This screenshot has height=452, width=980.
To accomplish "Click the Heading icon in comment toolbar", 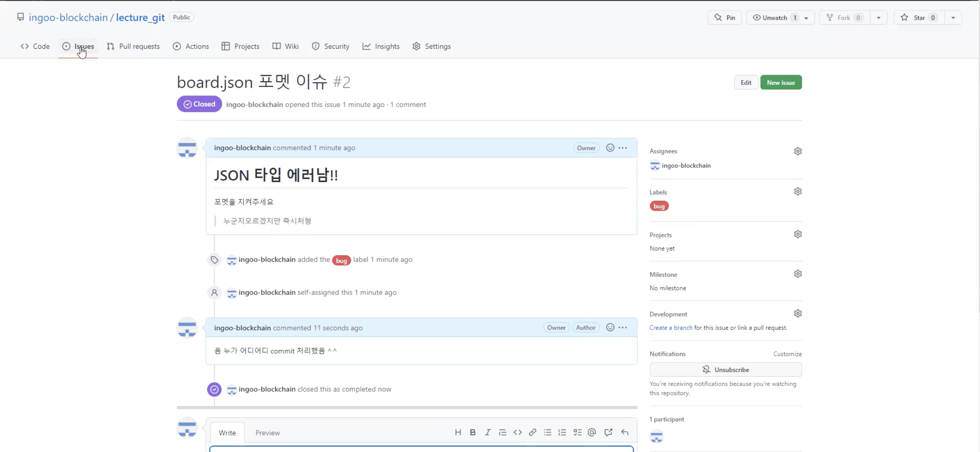I will click(x=458, y=432).
